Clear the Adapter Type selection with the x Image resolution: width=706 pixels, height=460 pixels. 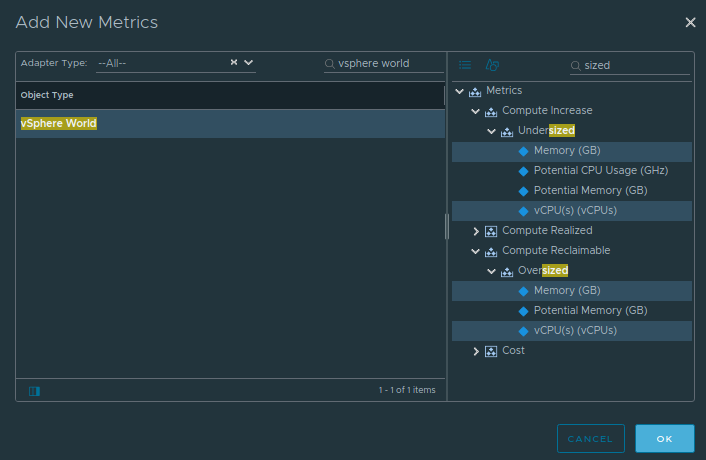234,62
